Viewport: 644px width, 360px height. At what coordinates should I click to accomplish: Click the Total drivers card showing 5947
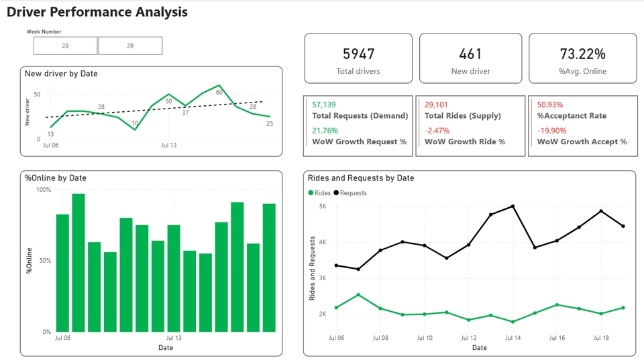(358, 58)
